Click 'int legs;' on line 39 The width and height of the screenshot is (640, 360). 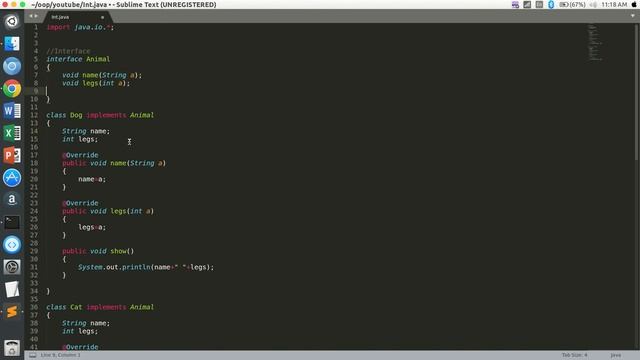pyautogui.click(x=80, y=331)
